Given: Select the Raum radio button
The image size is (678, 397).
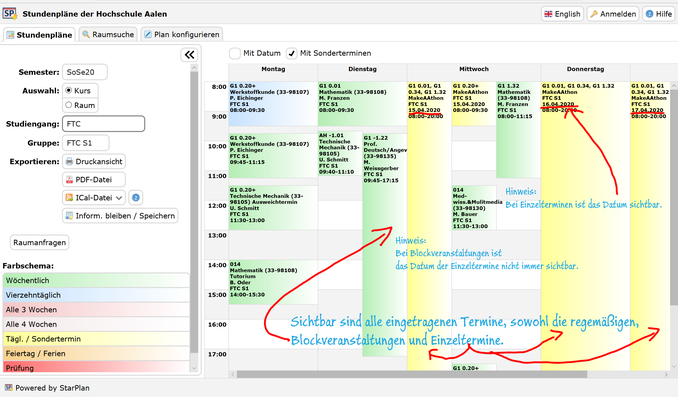Looking at the screenshot, I should tap(68, 105).
